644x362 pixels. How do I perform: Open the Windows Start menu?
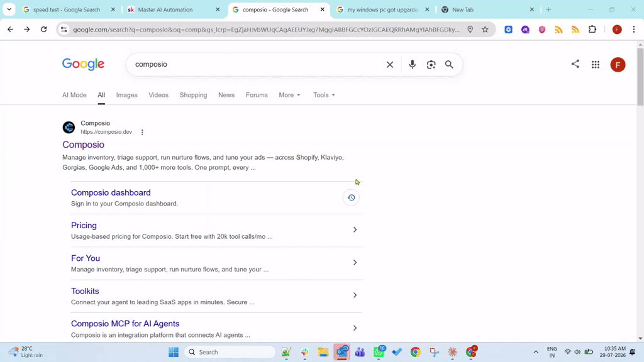click(174, 352)
